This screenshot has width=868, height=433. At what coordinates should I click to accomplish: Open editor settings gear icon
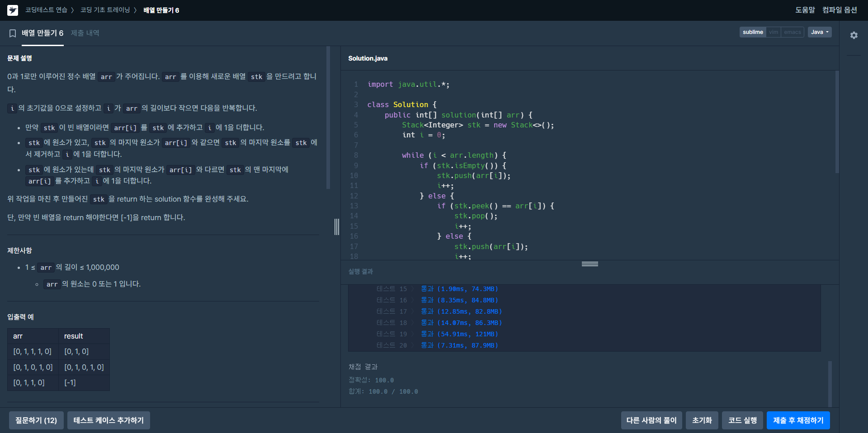[854, 35]
